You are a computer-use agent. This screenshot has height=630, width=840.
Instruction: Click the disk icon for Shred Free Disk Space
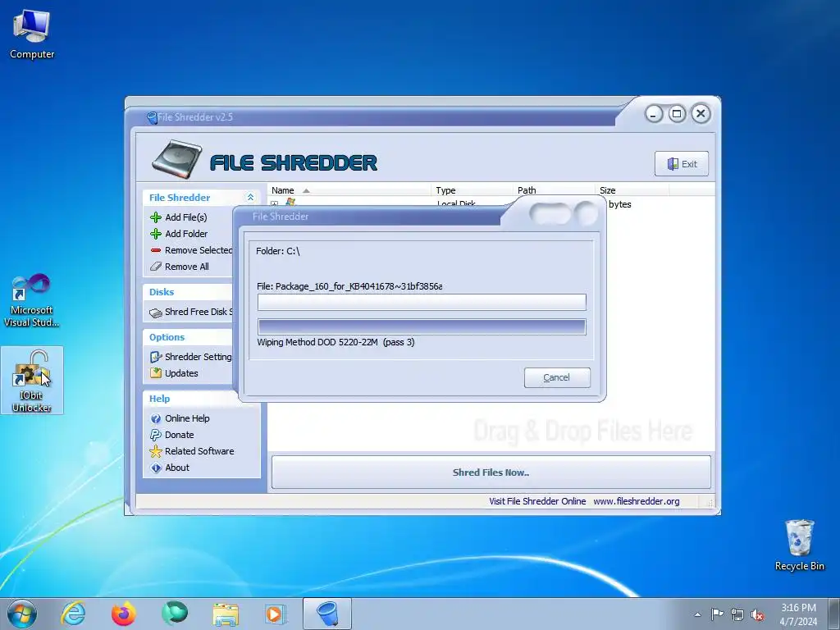156,313
